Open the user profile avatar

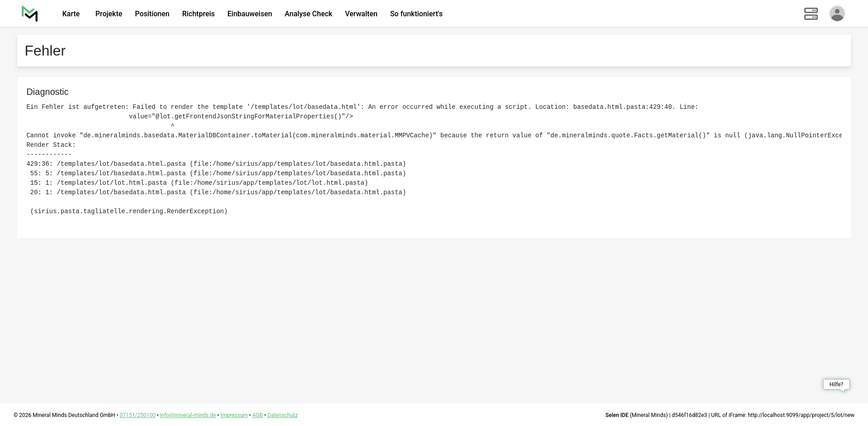pos(837,14)
